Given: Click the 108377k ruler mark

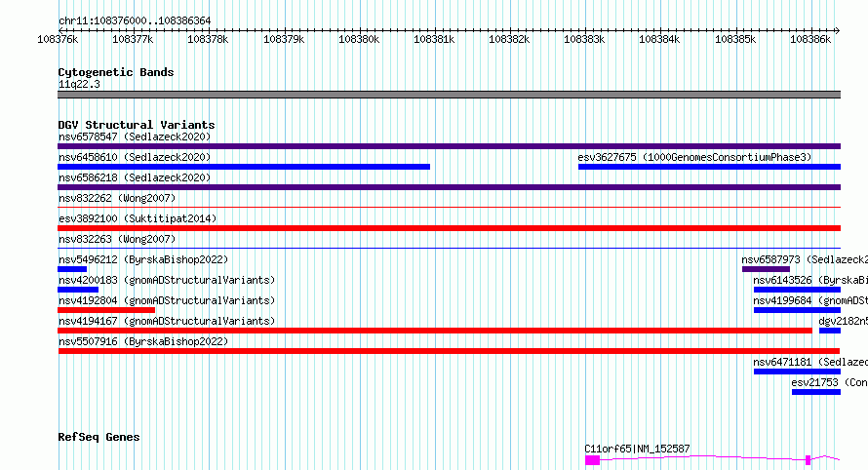Looking at the screenshot, I should click(133, 39).
